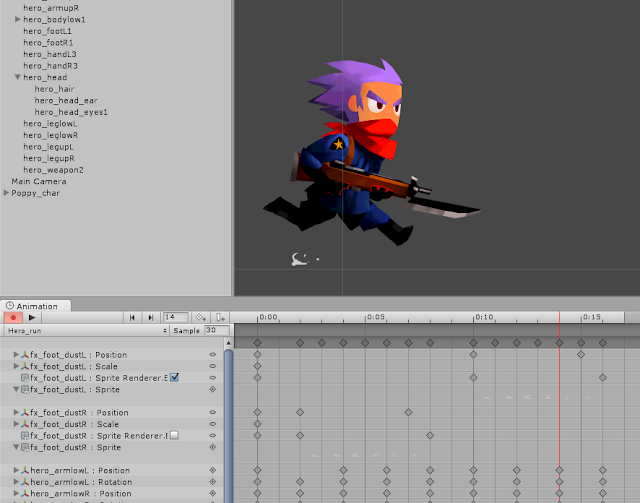Expand fx_foot_dustR Position property
The image size is (640, 503).
[x=16, y=412]
